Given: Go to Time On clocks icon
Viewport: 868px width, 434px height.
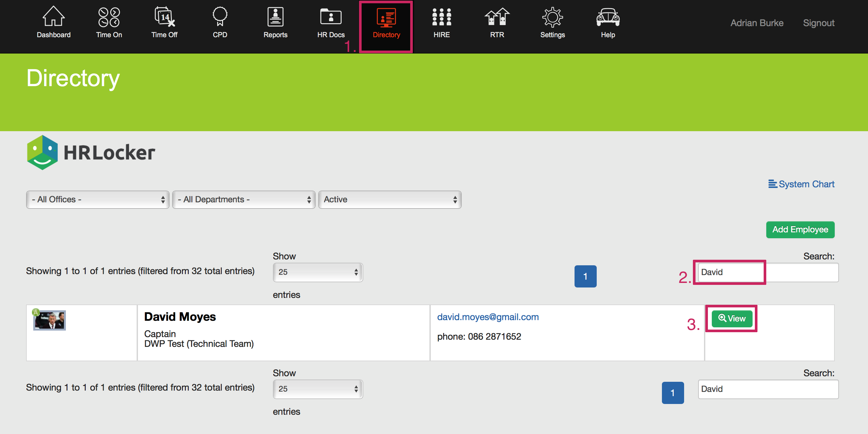Looking at the screenshot, I should (109, 18).
